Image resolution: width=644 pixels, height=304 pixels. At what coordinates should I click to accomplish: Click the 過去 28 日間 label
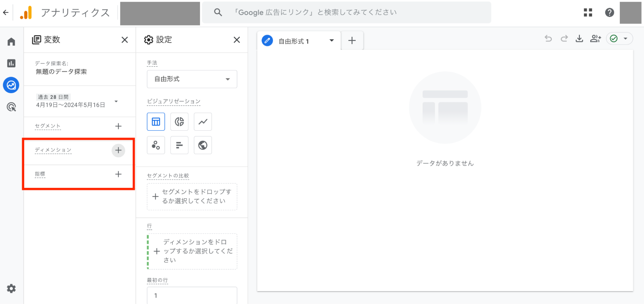tap(53, 97)
